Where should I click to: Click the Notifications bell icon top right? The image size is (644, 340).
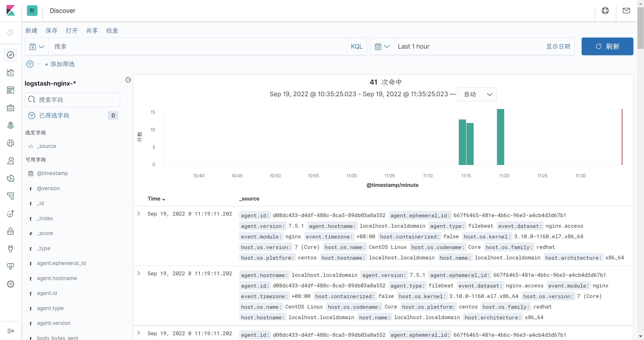pos(627,10)
